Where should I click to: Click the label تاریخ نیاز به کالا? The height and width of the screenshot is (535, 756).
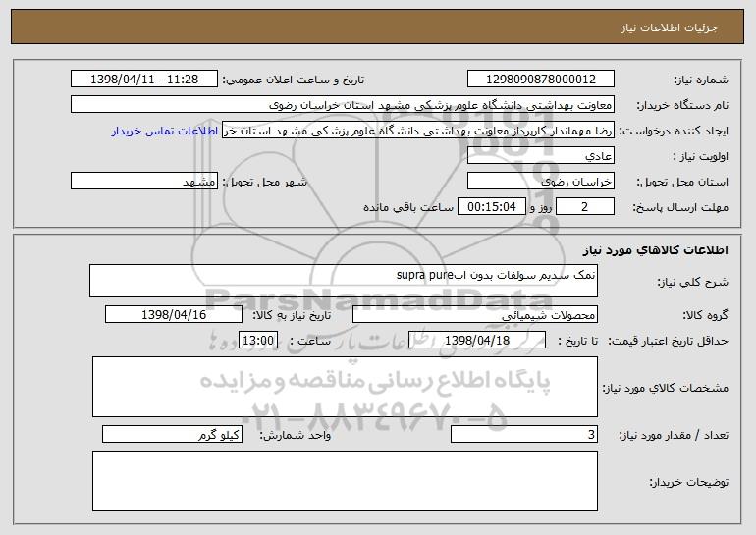click(x=292, y=315)
